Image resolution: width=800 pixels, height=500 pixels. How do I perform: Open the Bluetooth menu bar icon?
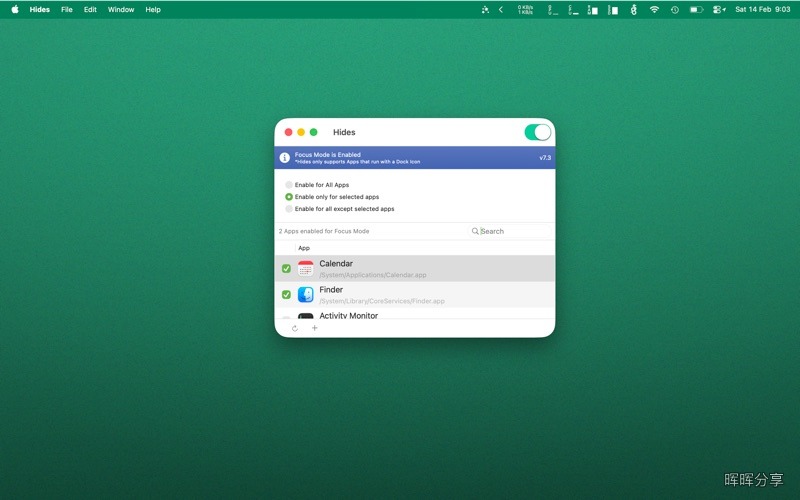click(633, 9)
